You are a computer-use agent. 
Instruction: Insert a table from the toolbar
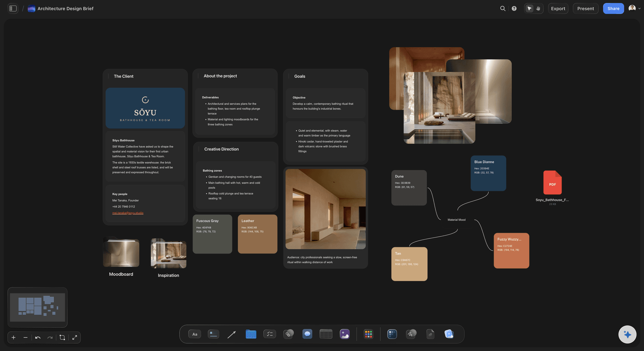tap(326, 334)
